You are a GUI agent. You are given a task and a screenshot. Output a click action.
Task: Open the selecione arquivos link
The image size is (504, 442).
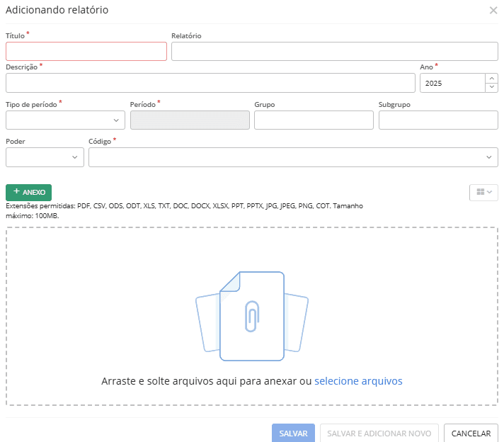358,381
